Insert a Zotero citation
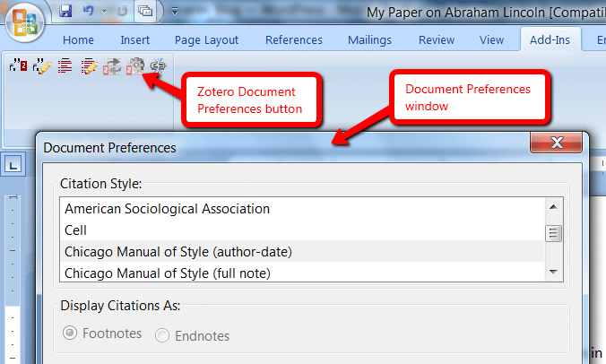Viewport: 606px width, 364px height. click(18, 66)
